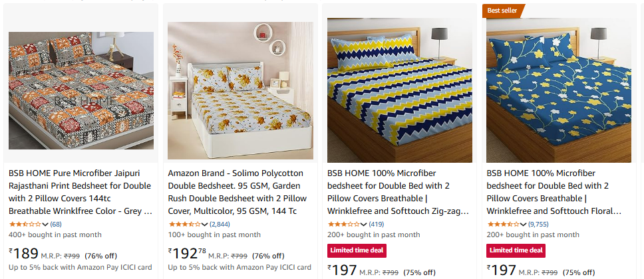The height and width of the screenshot is (279, 644).
Task: Click star rating of Solimo bedsheet
Action: click(184, 224)
